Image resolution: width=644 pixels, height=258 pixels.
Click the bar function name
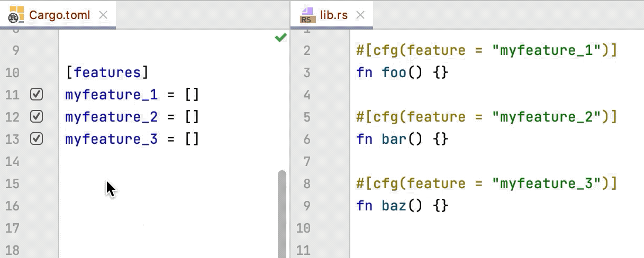tap(394, 139)
